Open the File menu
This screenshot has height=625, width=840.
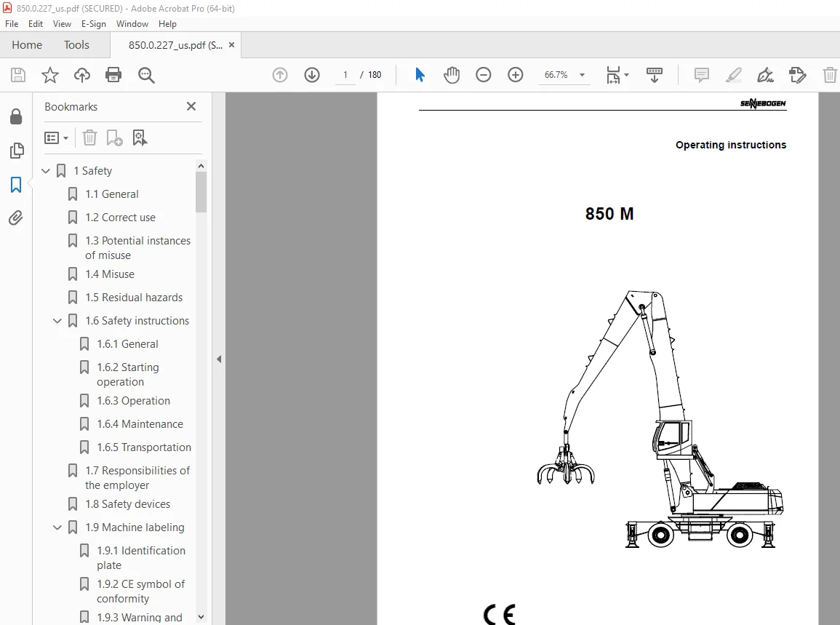(x=11, y=24)
